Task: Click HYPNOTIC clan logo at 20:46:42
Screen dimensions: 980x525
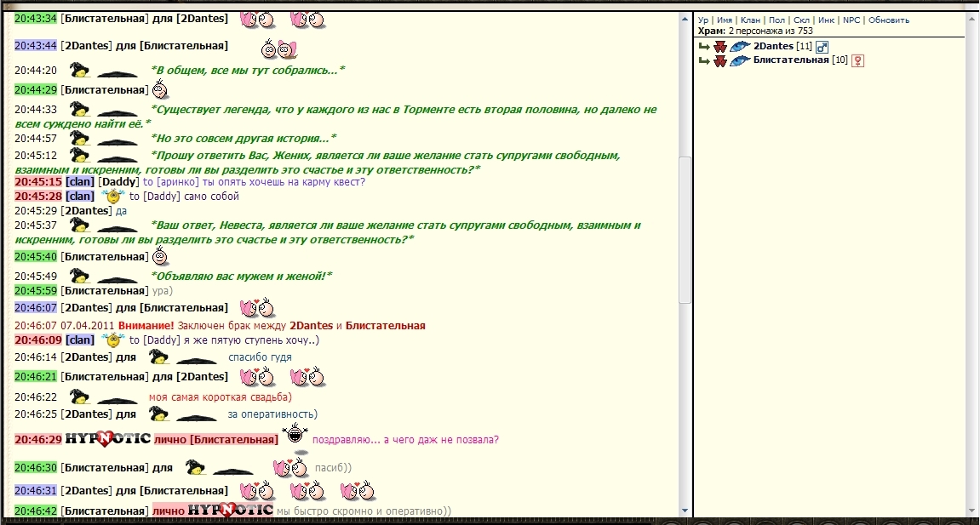Action: (231, 510)
